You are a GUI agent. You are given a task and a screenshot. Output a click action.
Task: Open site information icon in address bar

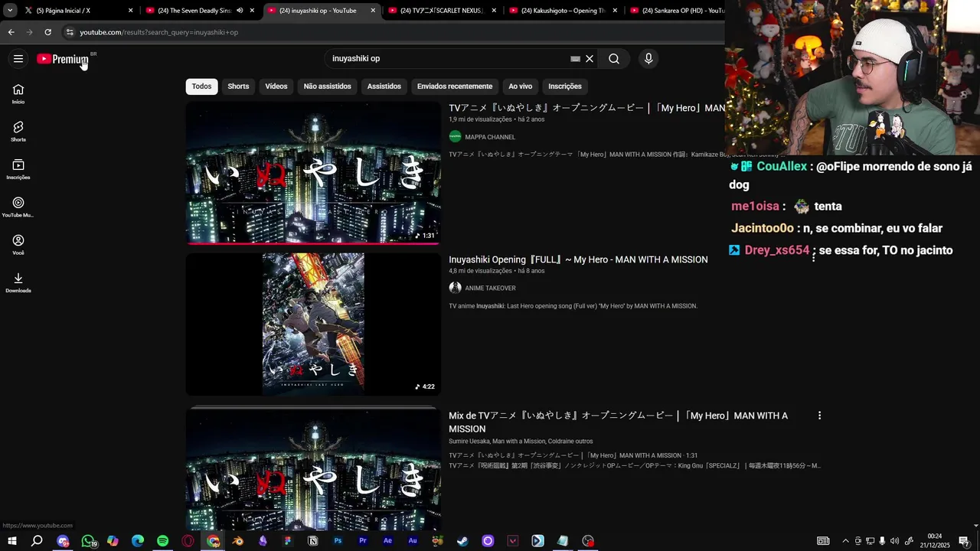pyautogui.click(x=70, y=32)
